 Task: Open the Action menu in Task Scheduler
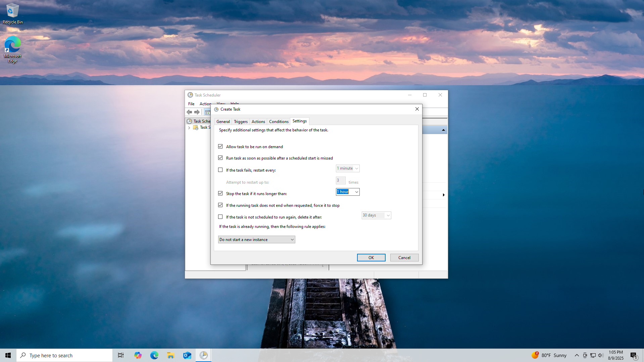[x=205, y=104]
